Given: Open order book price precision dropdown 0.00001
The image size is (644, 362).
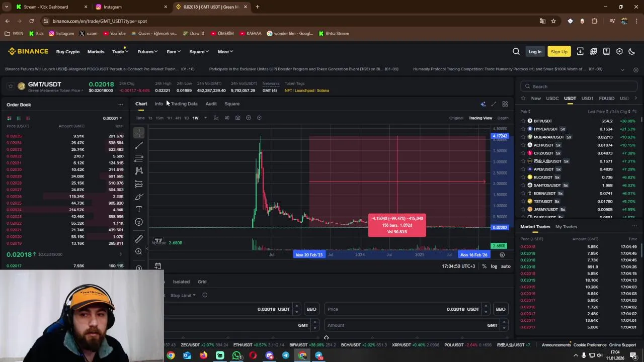Looking at the screenshot, I should tap(113, 118).
